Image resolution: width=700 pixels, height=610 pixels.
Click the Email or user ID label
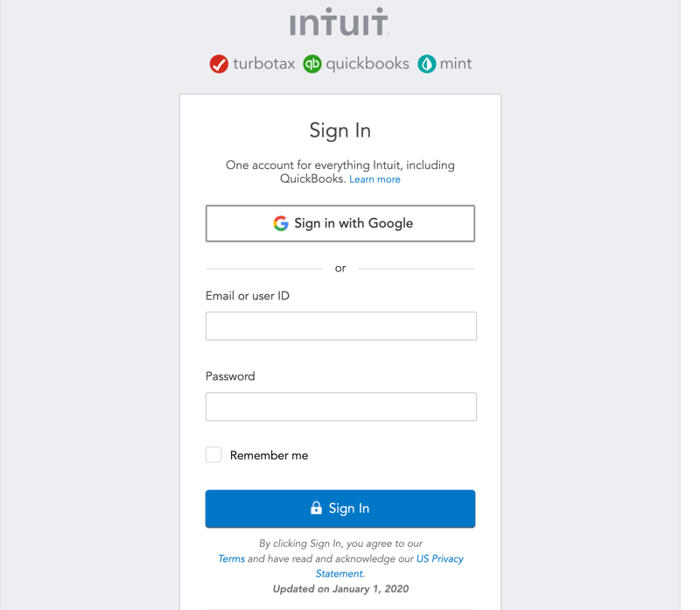[x=248, y=296]
